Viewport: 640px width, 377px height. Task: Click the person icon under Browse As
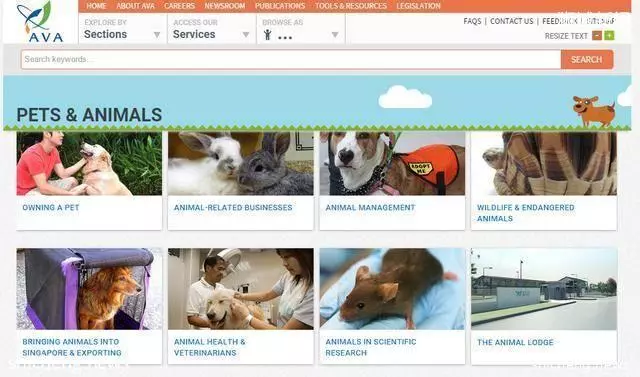tap(267, 35)
